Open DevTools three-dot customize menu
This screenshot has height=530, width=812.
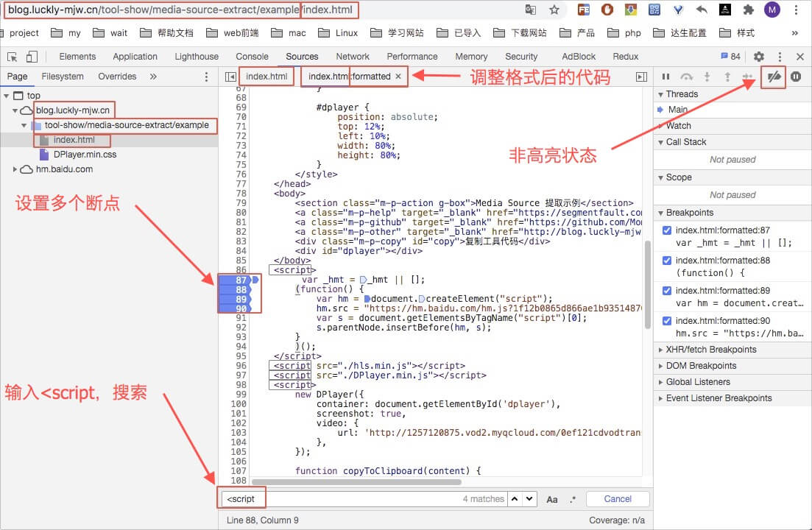(780, 57)
